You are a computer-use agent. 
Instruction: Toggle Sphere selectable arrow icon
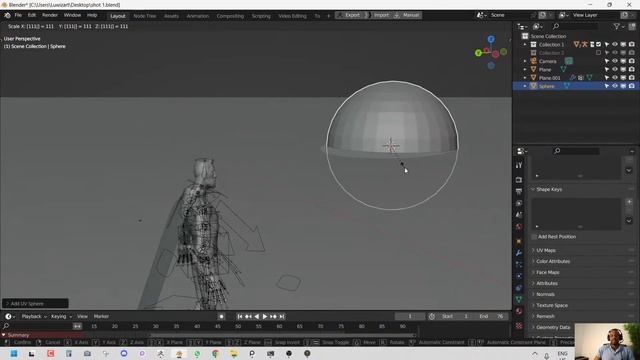click(x=607, y=86)
